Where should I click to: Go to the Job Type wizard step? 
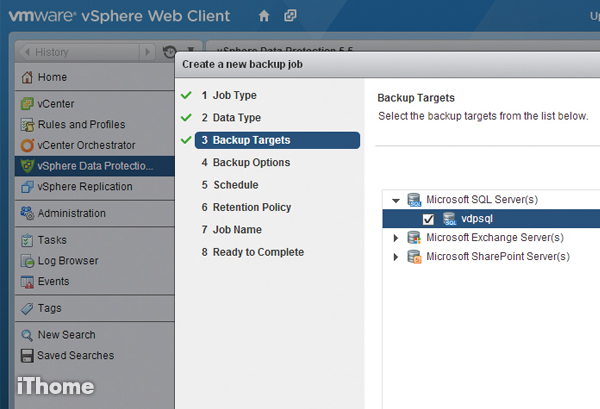[234, 96]
